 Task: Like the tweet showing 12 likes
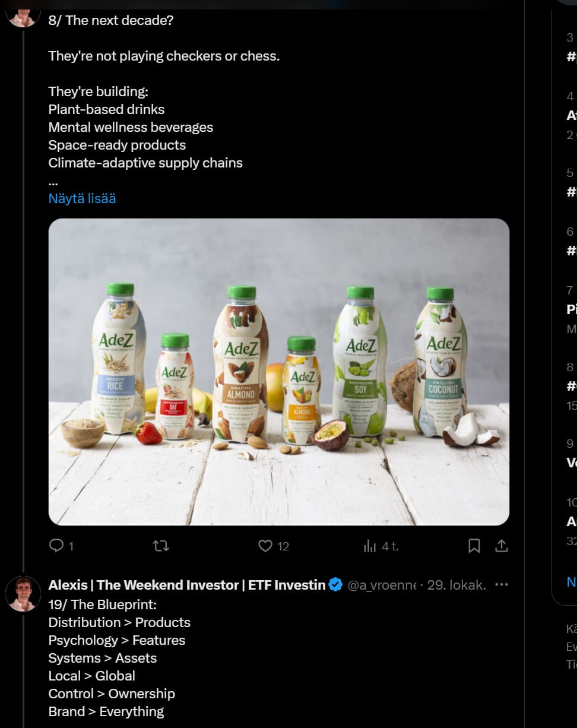[265, 546]
